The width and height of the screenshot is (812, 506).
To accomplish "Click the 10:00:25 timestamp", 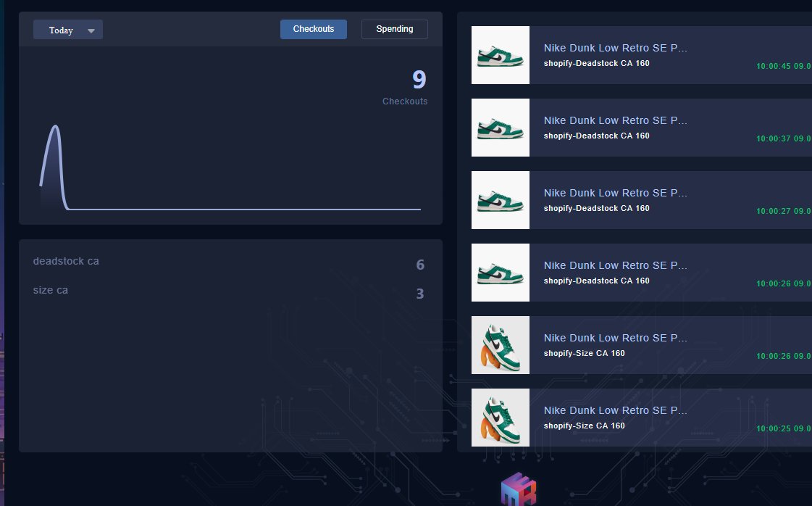I will (784, 429).
